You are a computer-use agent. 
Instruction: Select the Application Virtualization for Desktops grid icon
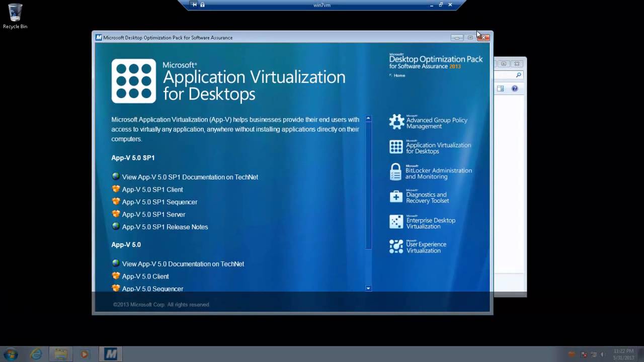click(x=396, y=147)
